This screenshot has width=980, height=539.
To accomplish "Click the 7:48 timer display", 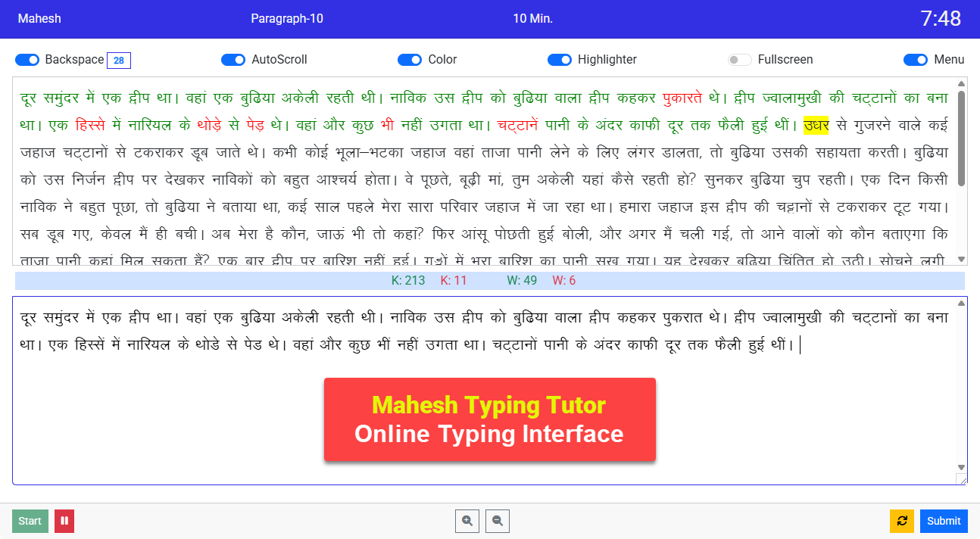I will (x=941, y=19).
